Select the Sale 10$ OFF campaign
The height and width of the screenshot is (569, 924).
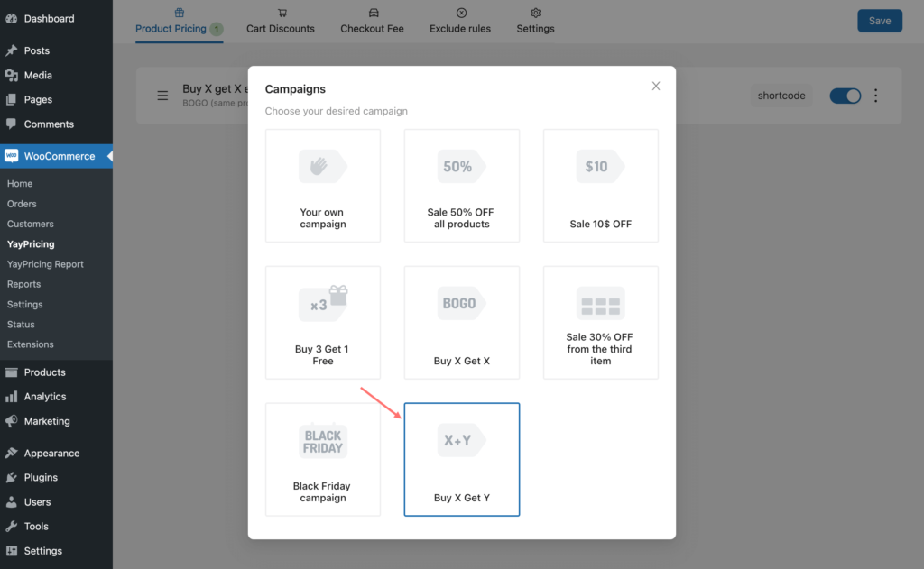(x=600, y=186)
